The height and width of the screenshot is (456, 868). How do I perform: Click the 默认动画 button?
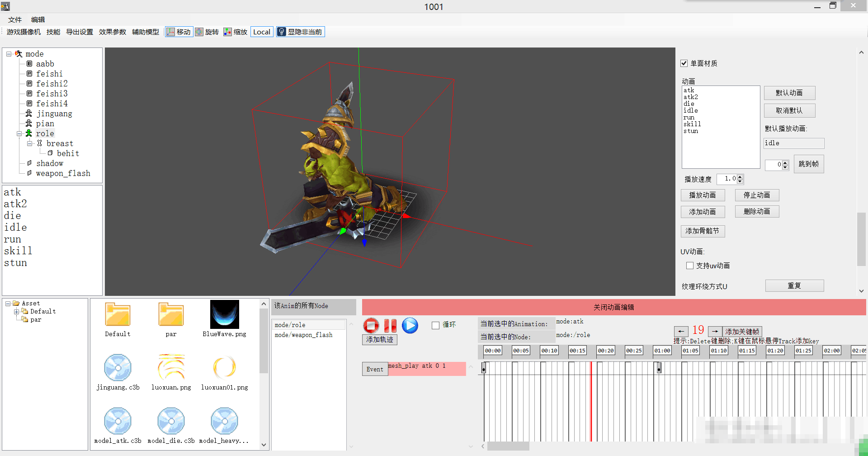pyautogui.click(x=789, y=93)
